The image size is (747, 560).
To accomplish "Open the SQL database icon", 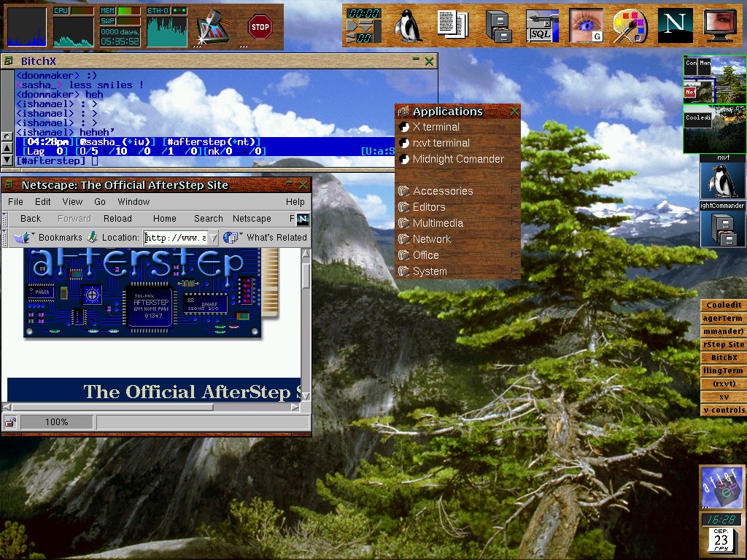I will 542,26.
